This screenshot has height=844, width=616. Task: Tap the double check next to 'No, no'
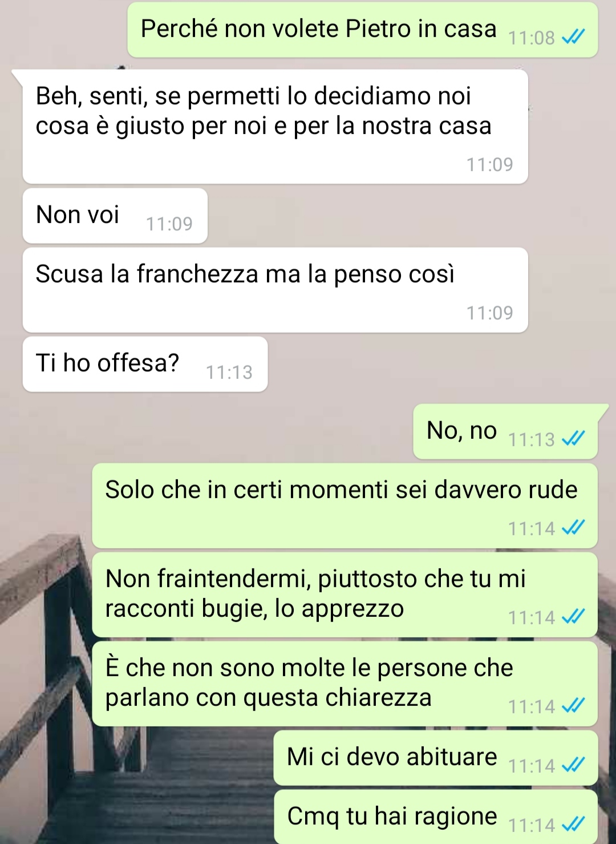tap(573, 439)
